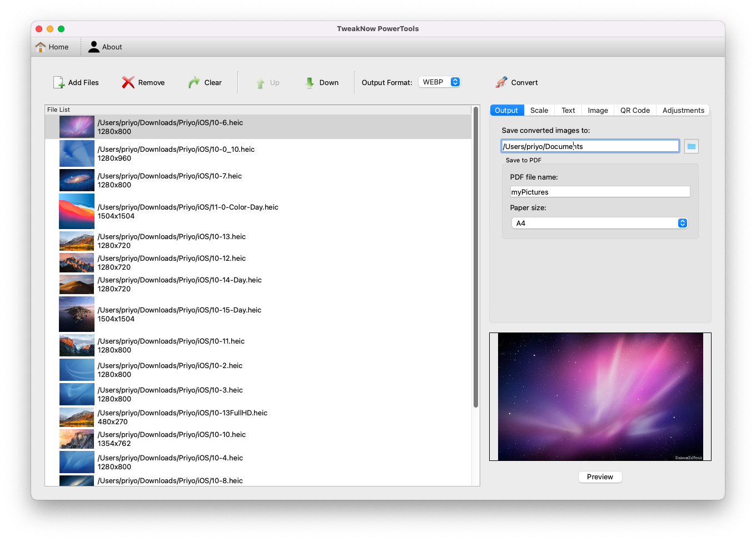Switch to the Adjustments tab
Screen dimensions: 756x541
683,110
